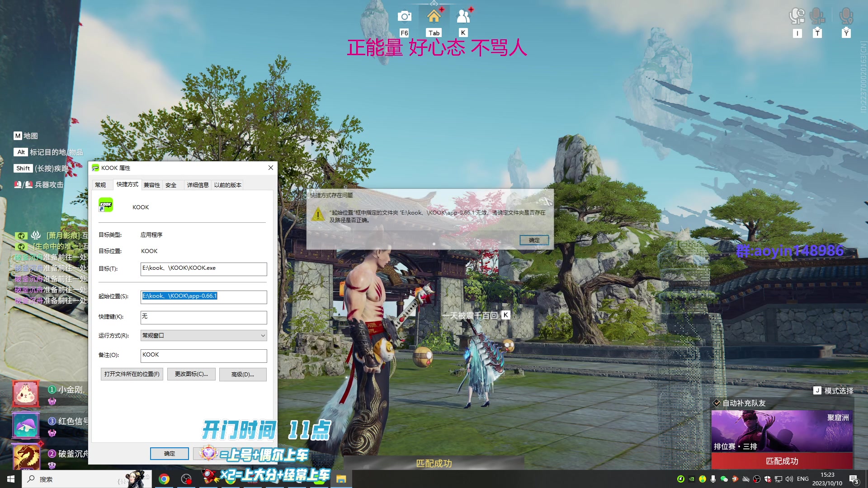
Task: Click the ENG input language indicator
Action: pyautogui.click(x=803, y=479)
